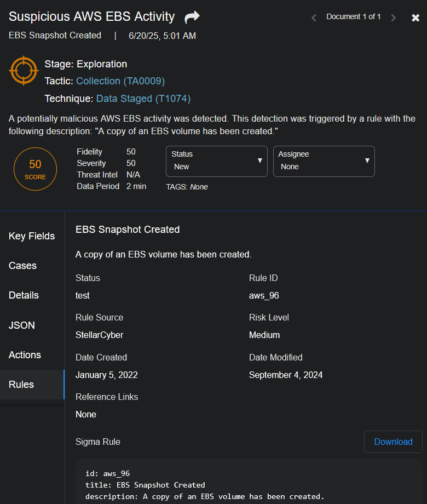The height and width of the screenshot is (504, 427).
Task: Go to the next document chevron
Action: [393, 18]
